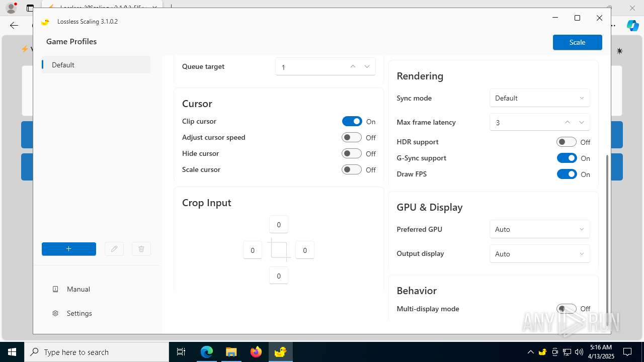Click the Rendering section heading
Viewport: 644px width, 362px height.
[420, 76]
